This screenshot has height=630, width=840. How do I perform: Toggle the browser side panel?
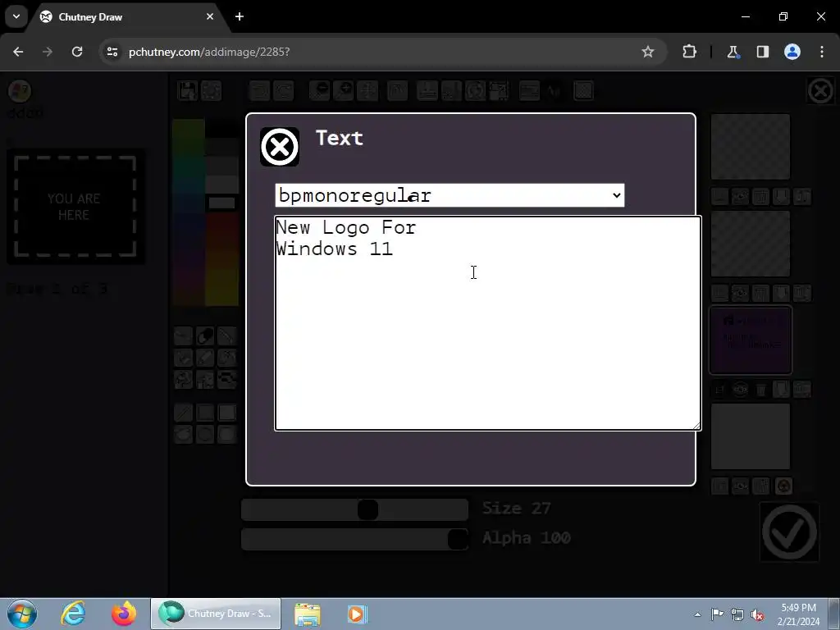pyautogui.click(x=762, y=52)
